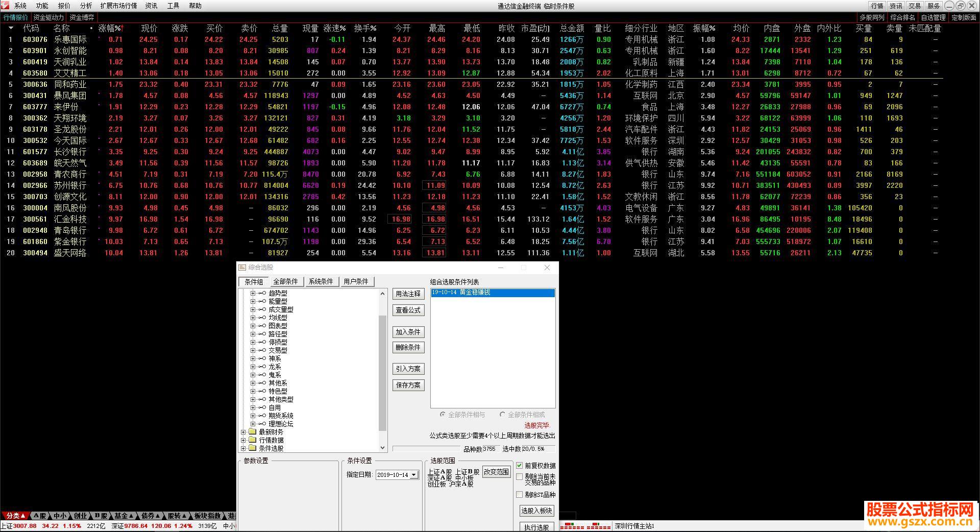Image resolution: width=980 pixels, height=532 pixels.
Task: Click the 引入方案 button
Action: [x=408, y=369]
